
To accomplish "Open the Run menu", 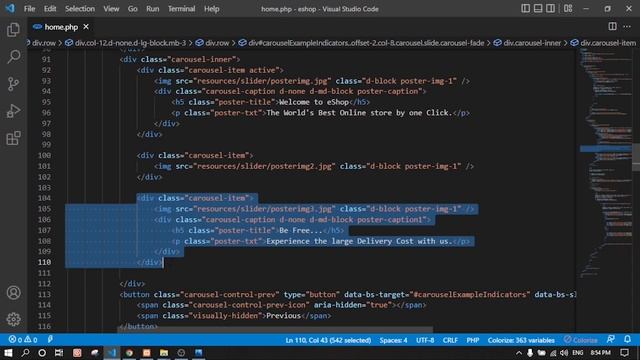I will (153, 9).
